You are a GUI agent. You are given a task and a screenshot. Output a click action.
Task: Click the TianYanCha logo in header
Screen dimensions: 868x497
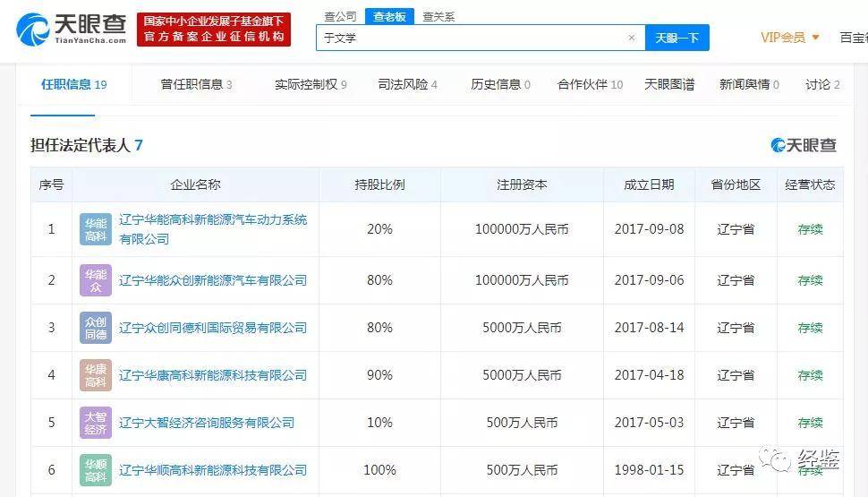(x=70, y=29)
